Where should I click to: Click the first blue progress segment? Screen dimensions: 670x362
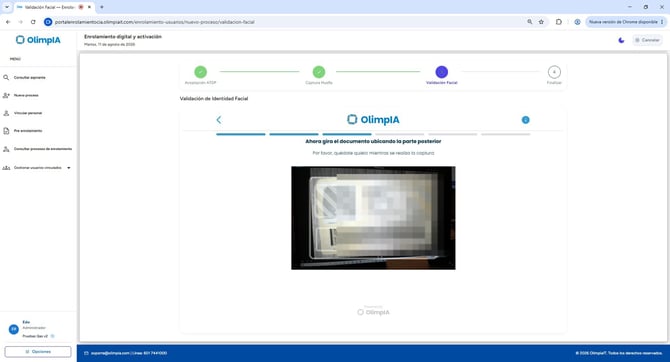[241, 134]
